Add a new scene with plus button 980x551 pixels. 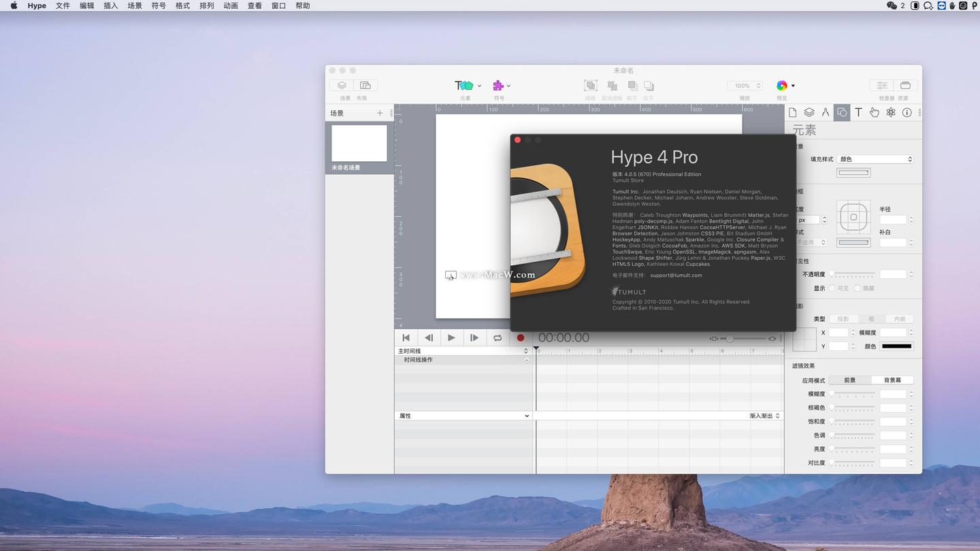[x=380, y=113]
